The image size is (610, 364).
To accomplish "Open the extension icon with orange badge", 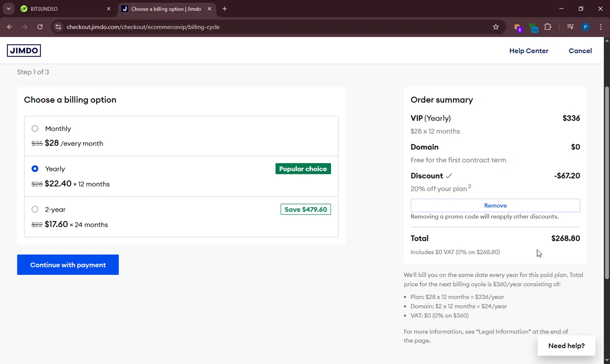I will pyautogui.click(x=518, y=27).
